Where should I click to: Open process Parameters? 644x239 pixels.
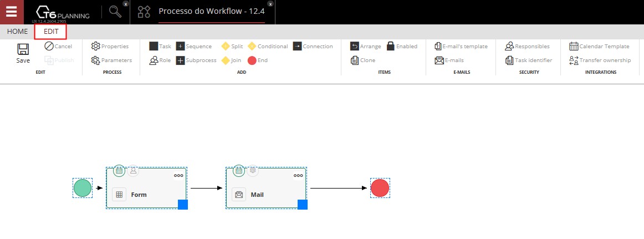click(x=112, y=60)
